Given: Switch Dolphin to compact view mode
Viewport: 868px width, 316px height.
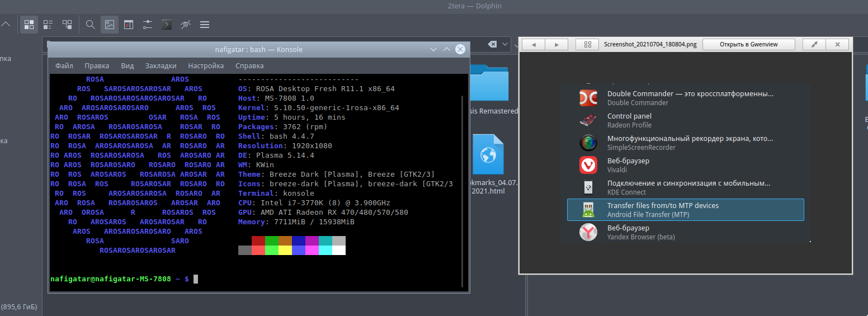Looking at the screenshot, I should (x=48, y=25).
